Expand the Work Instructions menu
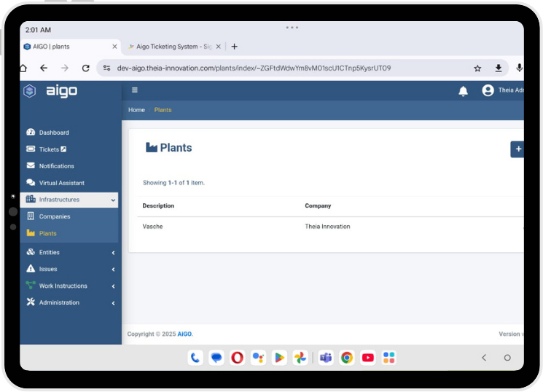Viewport: 543px width, 392px height. tap(69, 286)
